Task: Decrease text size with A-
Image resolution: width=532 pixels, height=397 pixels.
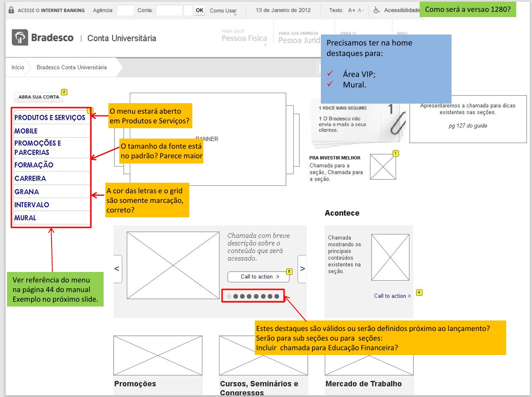Action: pos(361,10)
